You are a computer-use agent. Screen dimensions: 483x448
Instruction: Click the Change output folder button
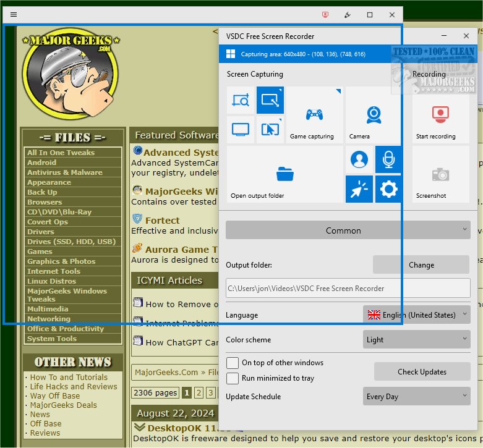click(x=421, y=264)
